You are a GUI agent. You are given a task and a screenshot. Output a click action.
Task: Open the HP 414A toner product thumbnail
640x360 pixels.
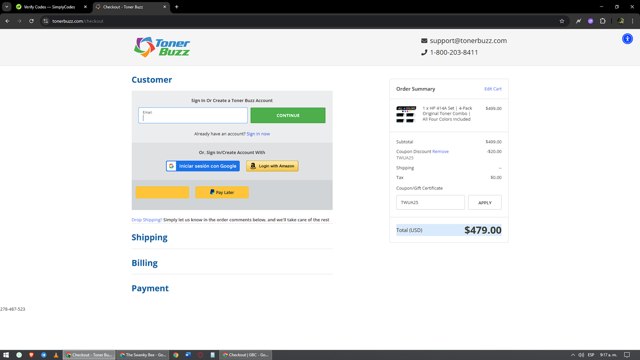point(406,114)
